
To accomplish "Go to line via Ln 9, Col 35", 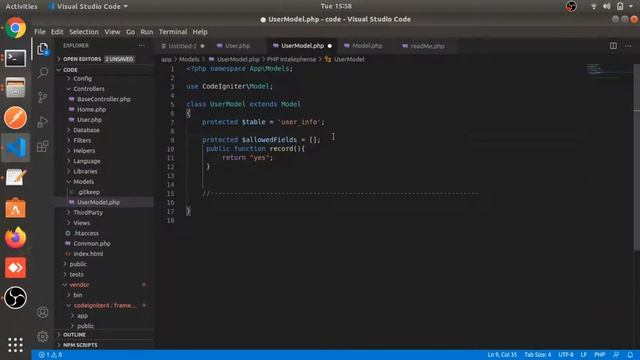I will [502, 355].
